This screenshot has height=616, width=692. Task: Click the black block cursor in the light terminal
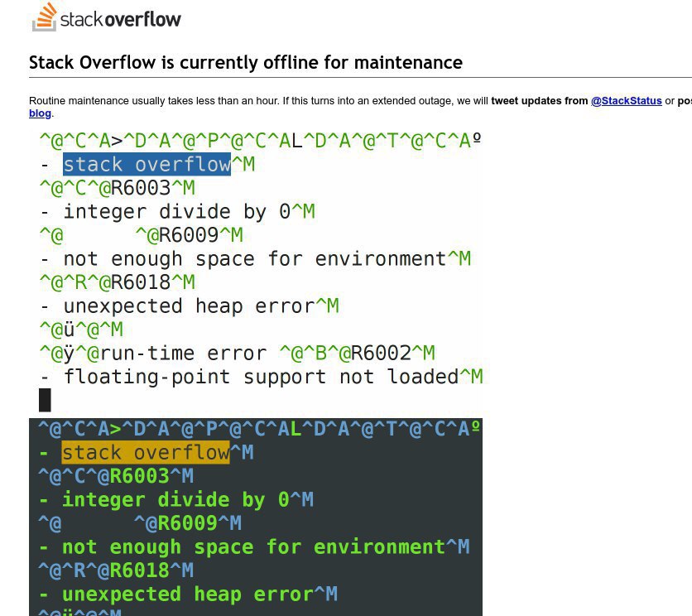(x=45, y=400)
